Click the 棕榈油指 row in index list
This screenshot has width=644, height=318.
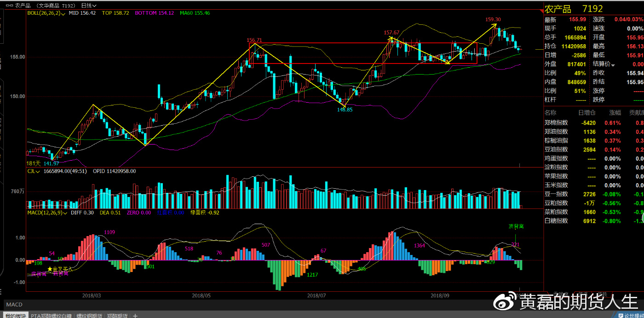click(556, 140)
